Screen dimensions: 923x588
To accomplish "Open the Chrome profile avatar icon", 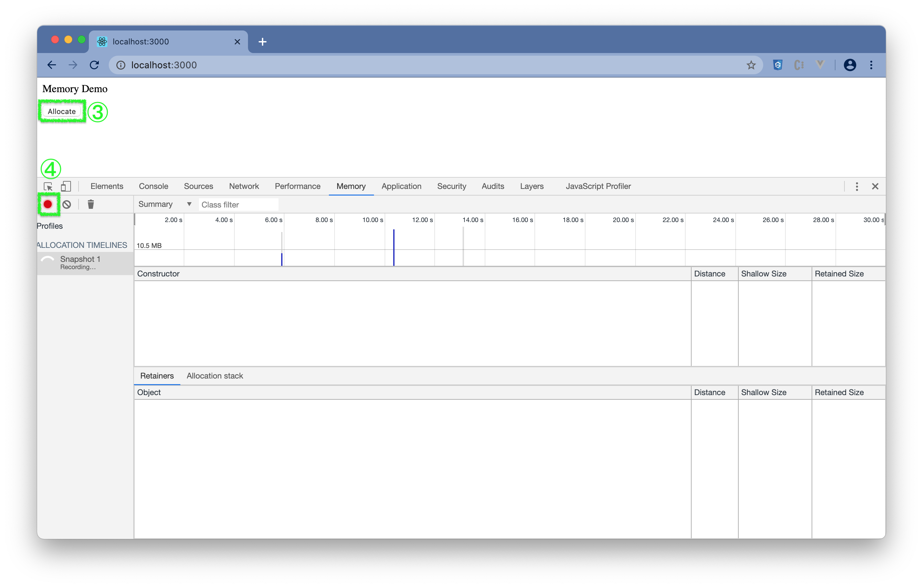I will (x=849, y=65).
